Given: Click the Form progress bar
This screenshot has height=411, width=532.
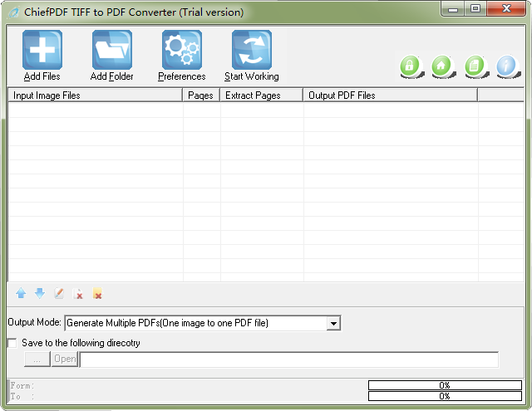Looking at the screenshot, I should click(x=445, y=385).
